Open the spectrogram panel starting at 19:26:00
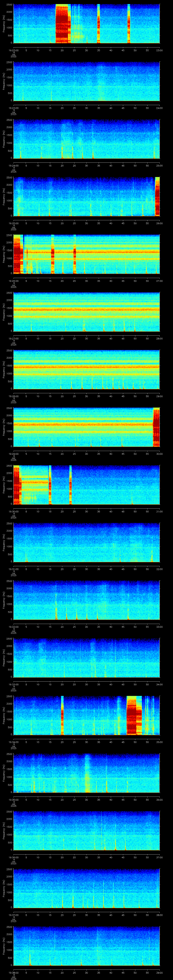The image size is (173, 980). coord(86,254)
